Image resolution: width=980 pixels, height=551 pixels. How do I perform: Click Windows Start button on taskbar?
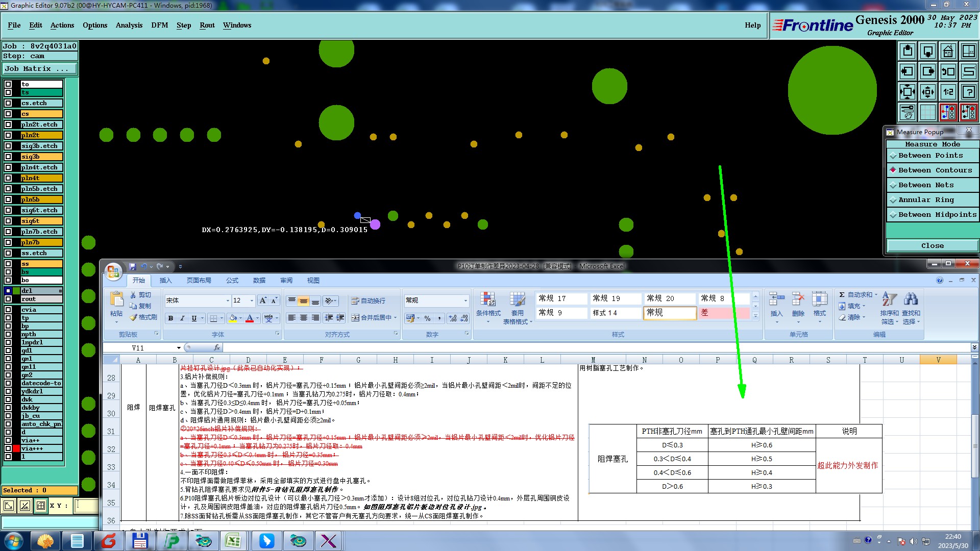click(x=13, y=541)
